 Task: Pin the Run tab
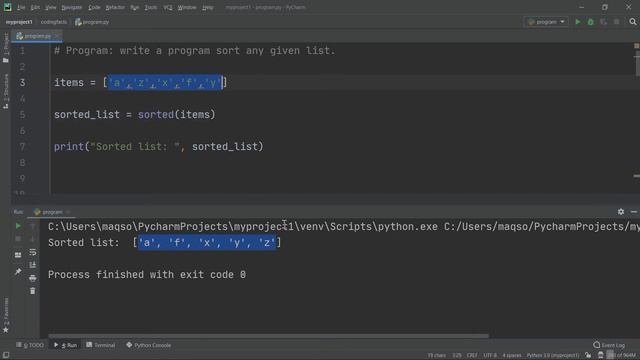(x=18, y=271)
